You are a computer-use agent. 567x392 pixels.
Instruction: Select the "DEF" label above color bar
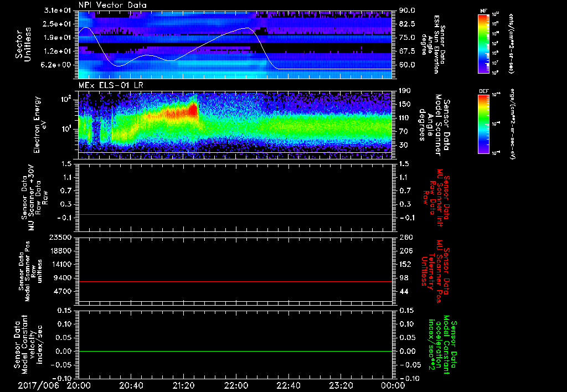tap(484, 91)
